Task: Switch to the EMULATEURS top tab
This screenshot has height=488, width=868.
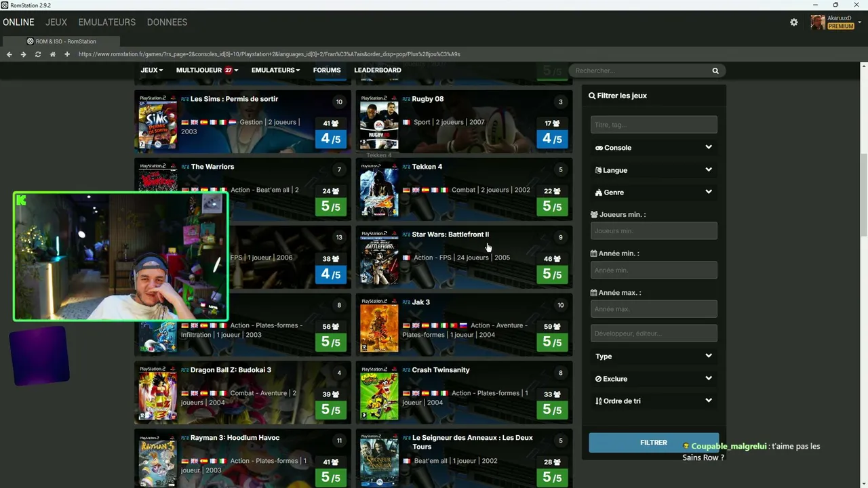Action: click(107, 22)
